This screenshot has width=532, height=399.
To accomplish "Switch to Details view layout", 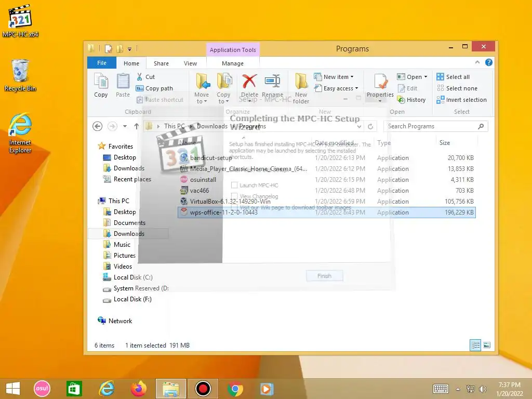I will tap(475, 345).
